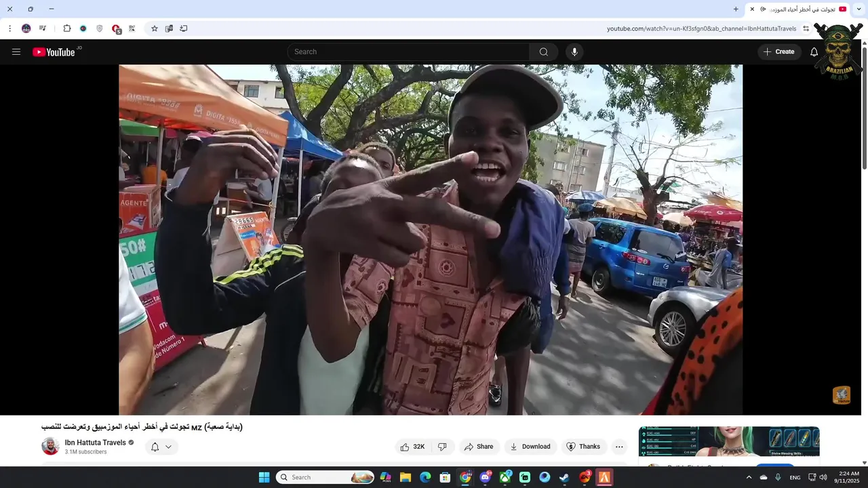Viewport: 868px width, 488px height.
Task: Like the video with 32K thumbs-up
Action: pos(413,447)
